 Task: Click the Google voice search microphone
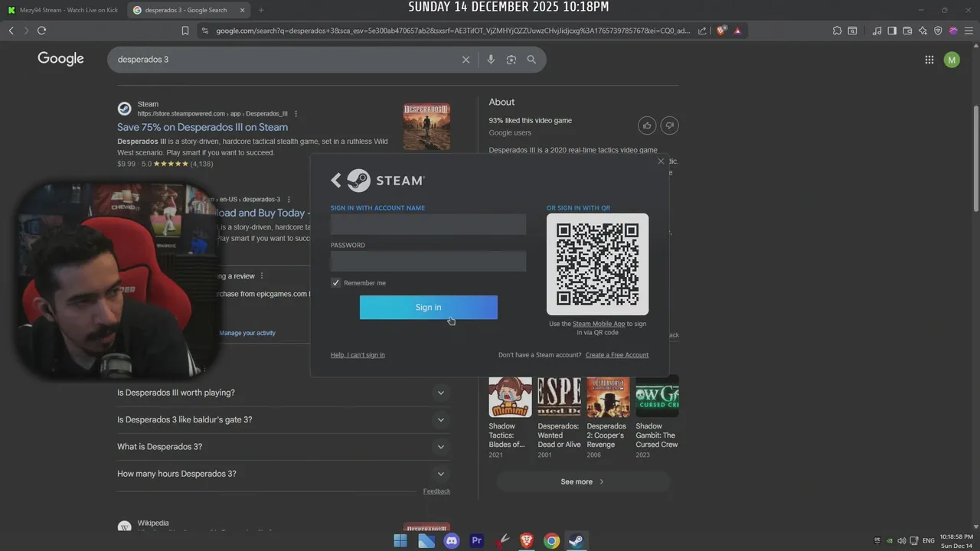491,60
